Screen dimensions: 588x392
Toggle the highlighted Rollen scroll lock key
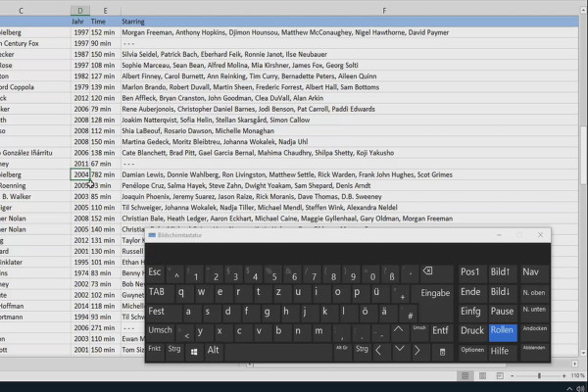coord(503,332)
